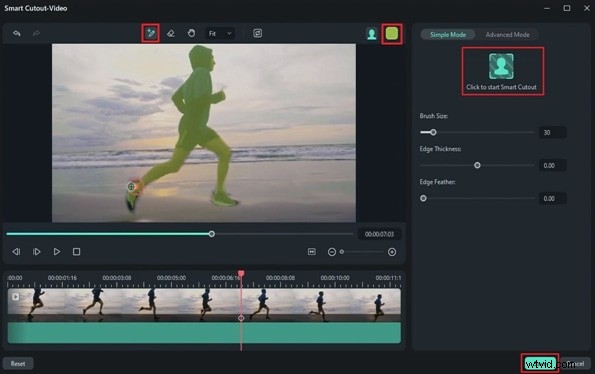Screen dimensions: 595x374
Task: Activate the hand pan tool
Action: coord(191,33)
